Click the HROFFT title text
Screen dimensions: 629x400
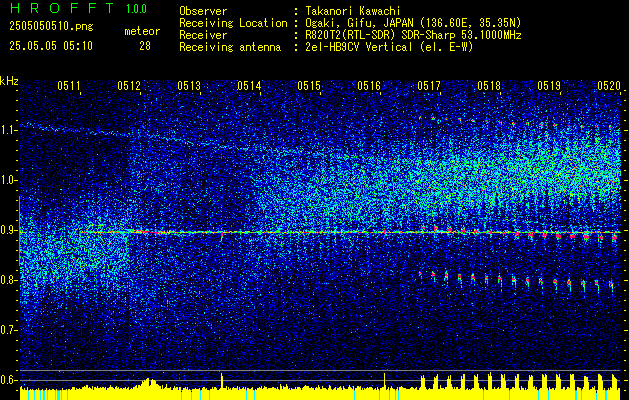point(62,8)
